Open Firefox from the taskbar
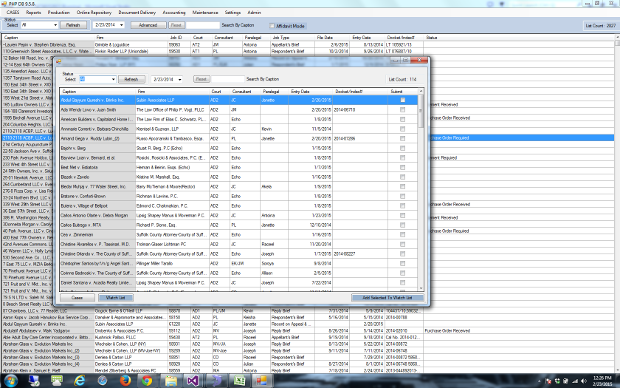 point(125,381)
